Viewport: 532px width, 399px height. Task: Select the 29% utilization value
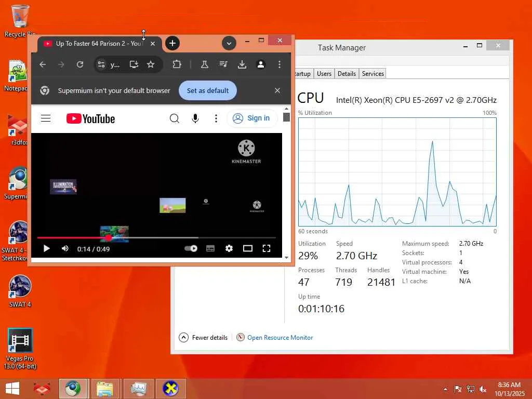[308, 256]
